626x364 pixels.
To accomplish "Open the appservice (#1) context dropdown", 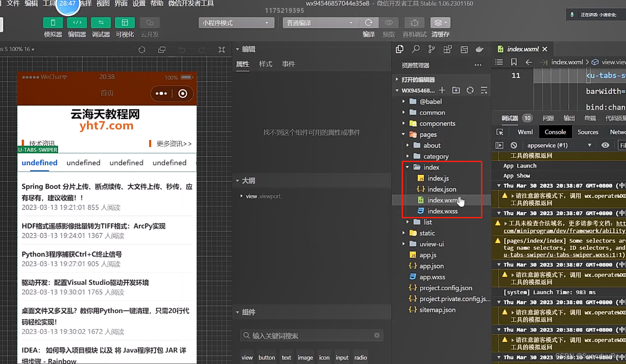I will tap(559, 145).
